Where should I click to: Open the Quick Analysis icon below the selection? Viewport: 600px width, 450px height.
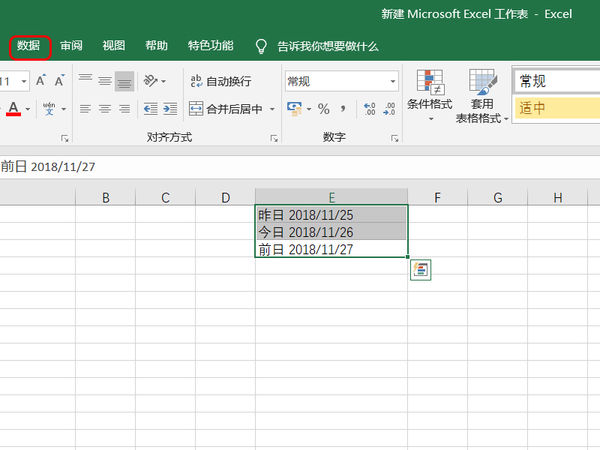(420, 269)
